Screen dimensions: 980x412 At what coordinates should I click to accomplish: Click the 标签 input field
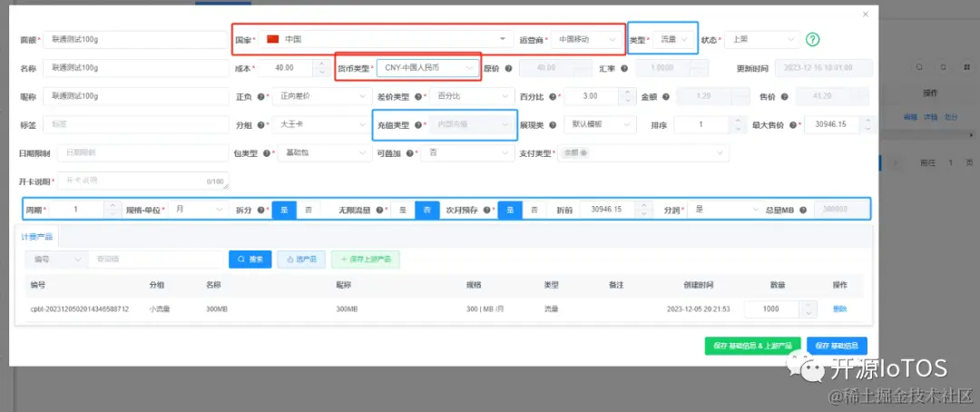(135, 124)
